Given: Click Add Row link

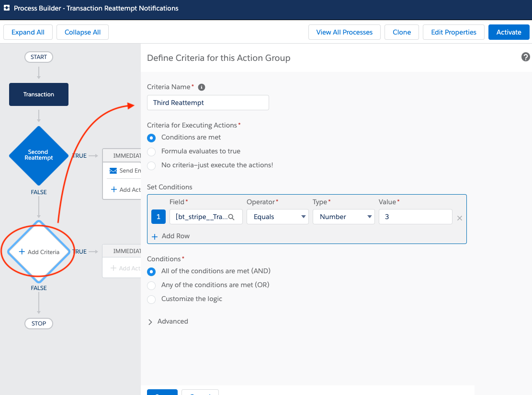Looking at the screenshot, I should pyautogui.click(x=170, y=236).
